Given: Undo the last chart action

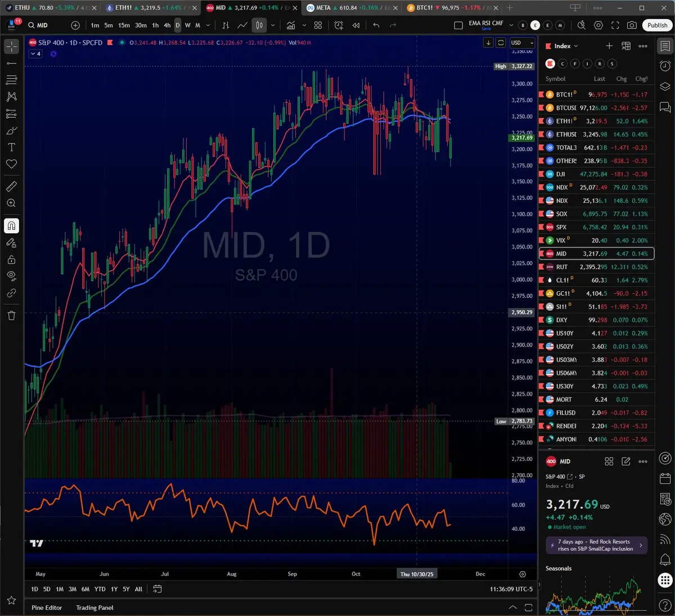Looking at the screenshot, I should pyautogui.click(x=376, y=25).
